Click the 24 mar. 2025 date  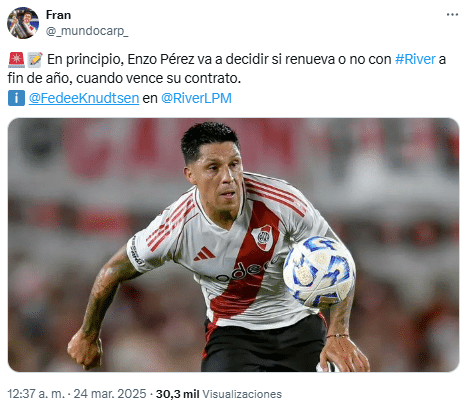coord(110,394)
